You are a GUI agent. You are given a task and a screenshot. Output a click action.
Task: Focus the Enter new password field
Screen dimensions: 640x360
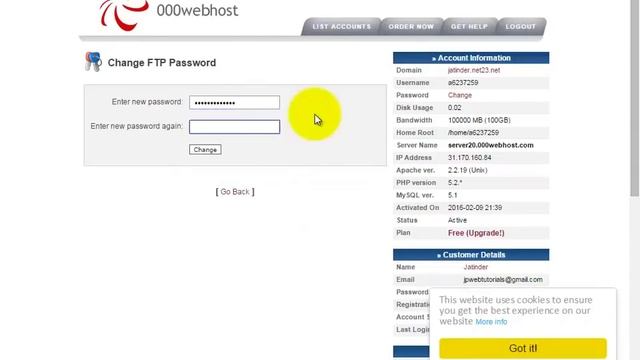[x=234, y=102]
